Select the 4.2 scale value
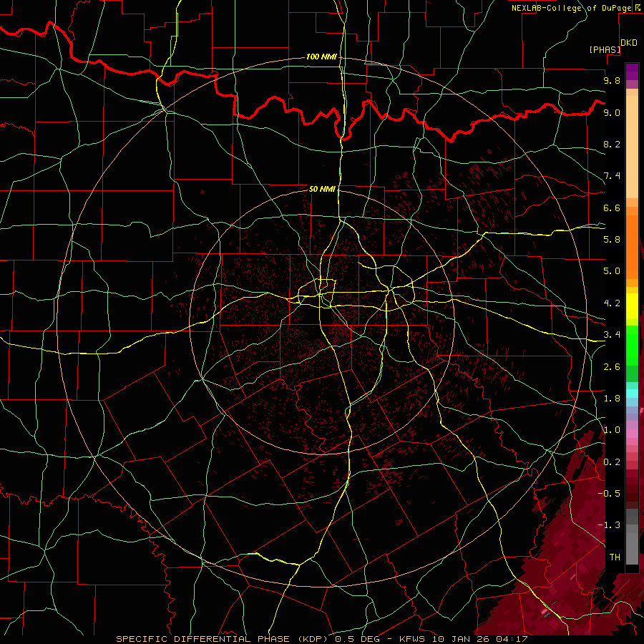Image resolution: width=644 pixels, height=644 pixels. (x=612, y=303)
